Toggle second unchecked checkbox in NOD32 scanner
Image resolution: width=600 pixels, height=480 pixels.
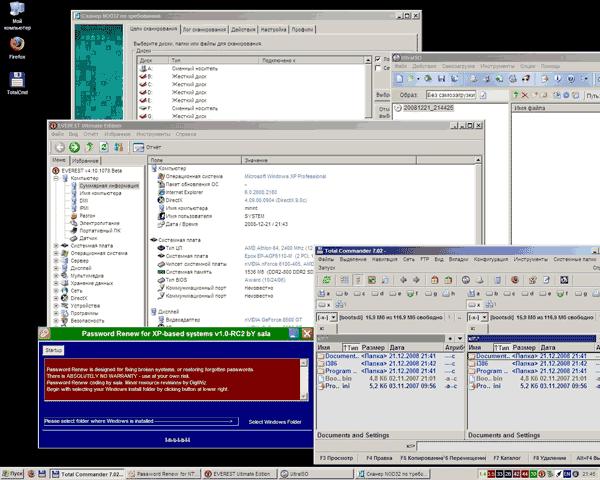point(378,68)
